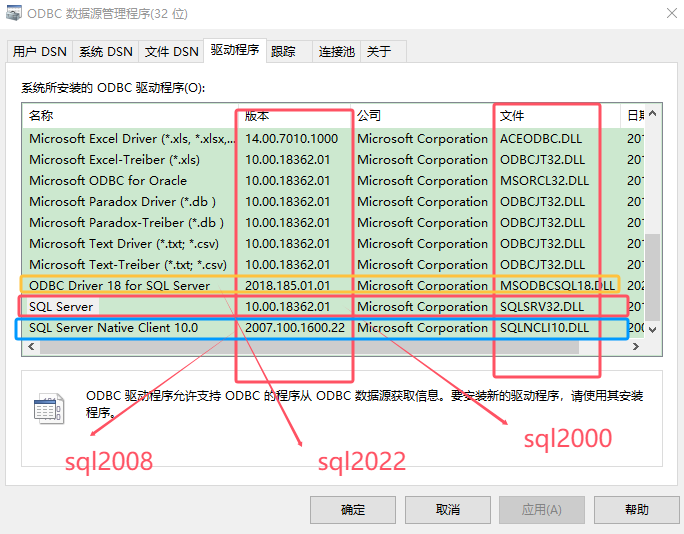
Task: Click the horizontal scrollbar thumb of driver list
Action: (x=309, y=347)
